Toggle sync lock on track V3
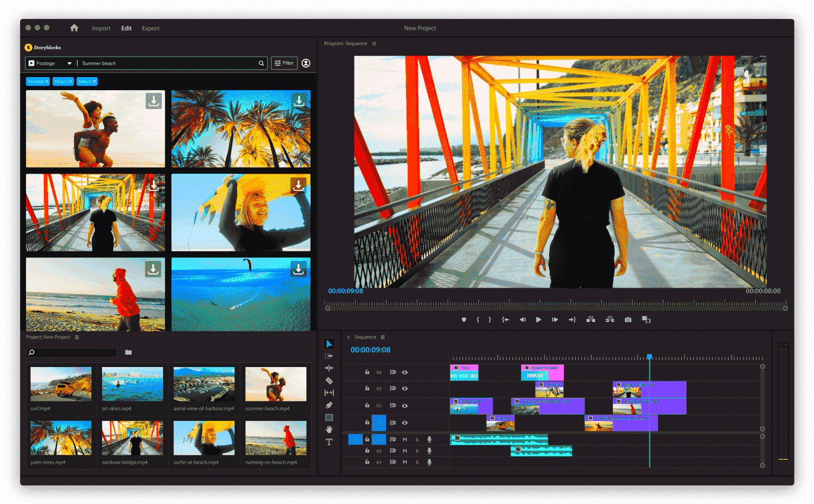814x504 pixels. pos(392,388)
